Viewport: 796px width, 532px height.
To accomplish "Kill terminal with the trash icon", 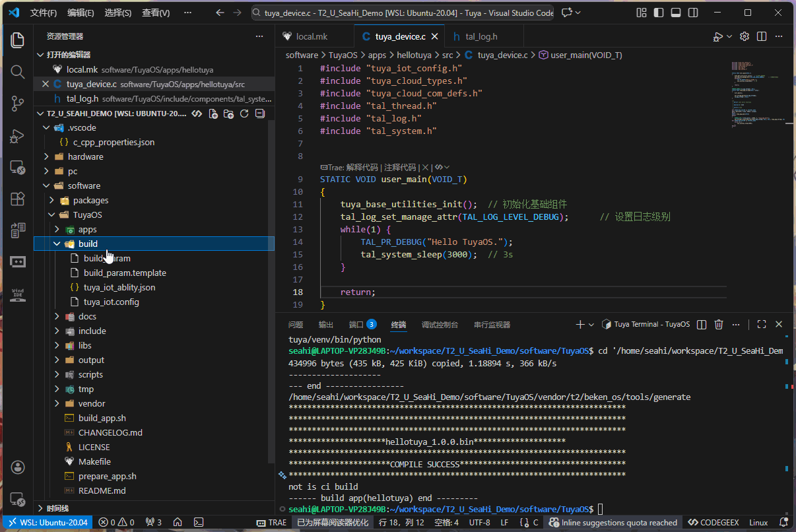I will coord(719,324).
